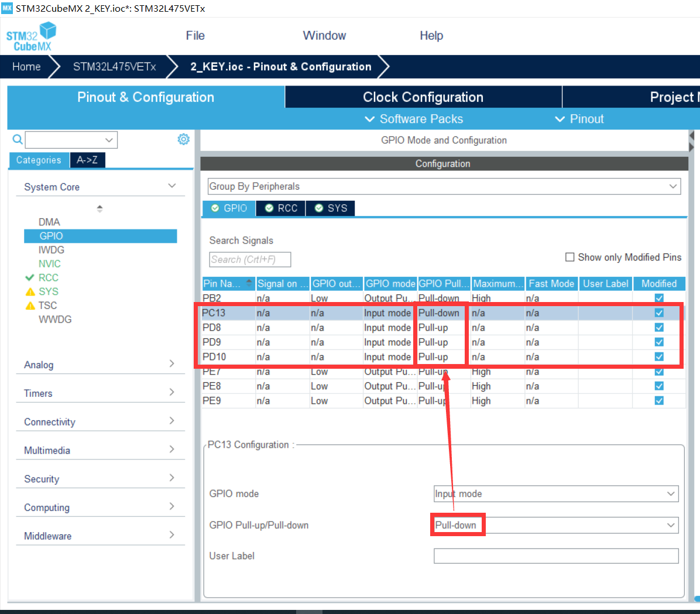Open the Pinout dropdown menu
The height and width of the screenshot is (614, 700).
click(x=579, y=119)
